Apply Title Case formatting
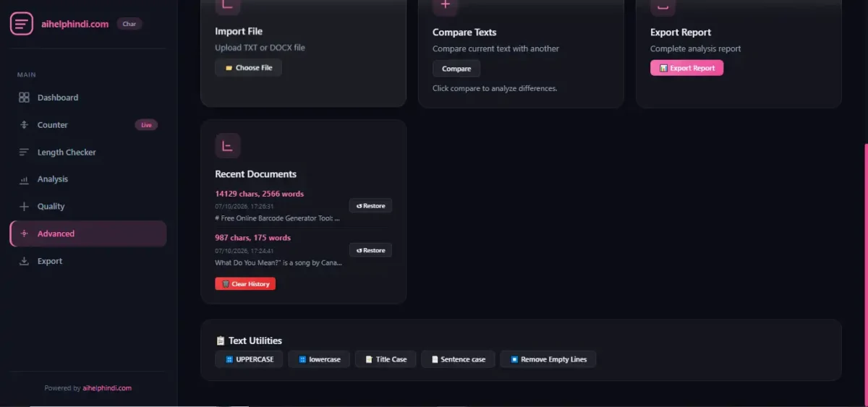The height and width of the screenshot is (407, 868). (x=386, y=359)
